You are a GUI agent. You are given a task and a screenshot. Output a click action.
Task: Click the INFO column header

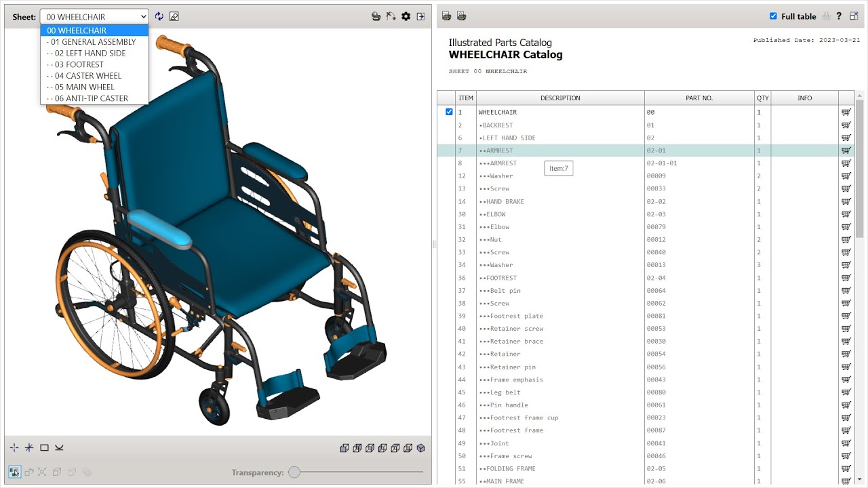(x=805, y=98)
